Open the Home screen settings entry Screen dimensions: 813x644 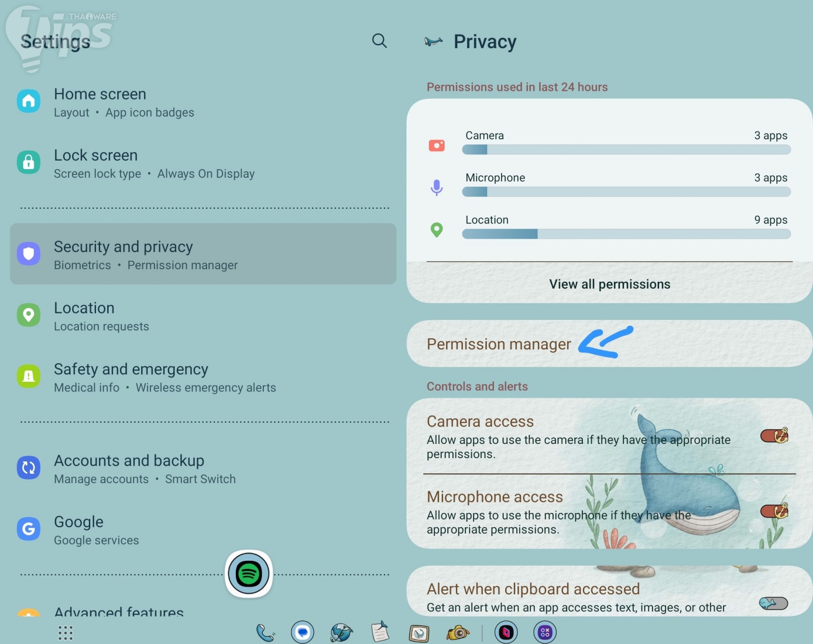point(203,102)
